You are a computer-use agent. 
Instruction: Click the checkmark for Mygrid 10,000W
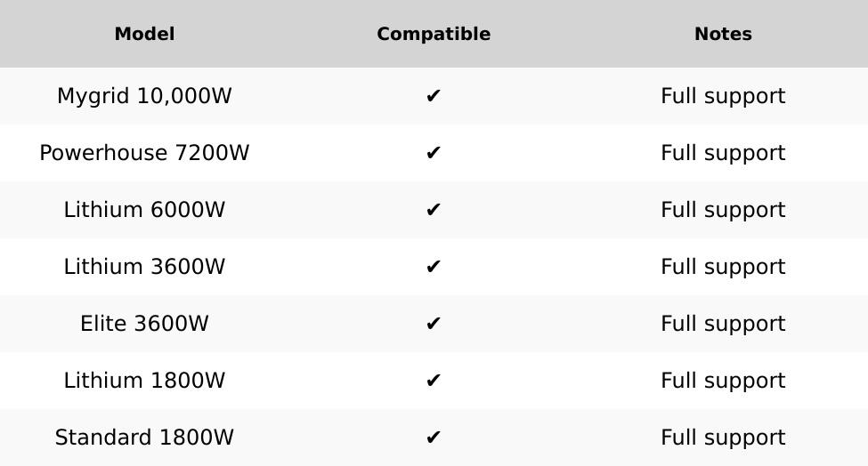coord(434,96)
